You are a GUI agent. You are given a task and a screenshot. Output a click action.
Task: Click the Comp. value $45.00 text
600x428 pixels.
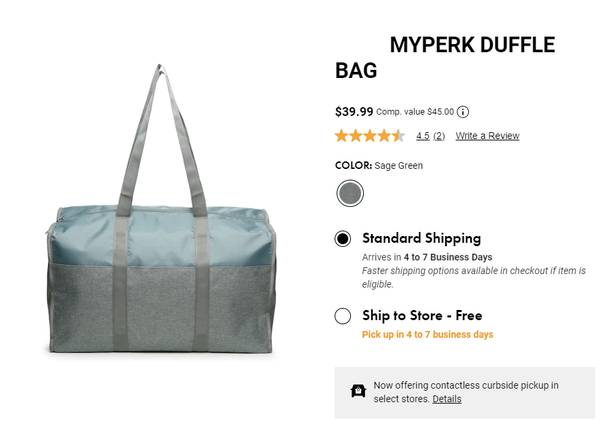tap(415, 112)
